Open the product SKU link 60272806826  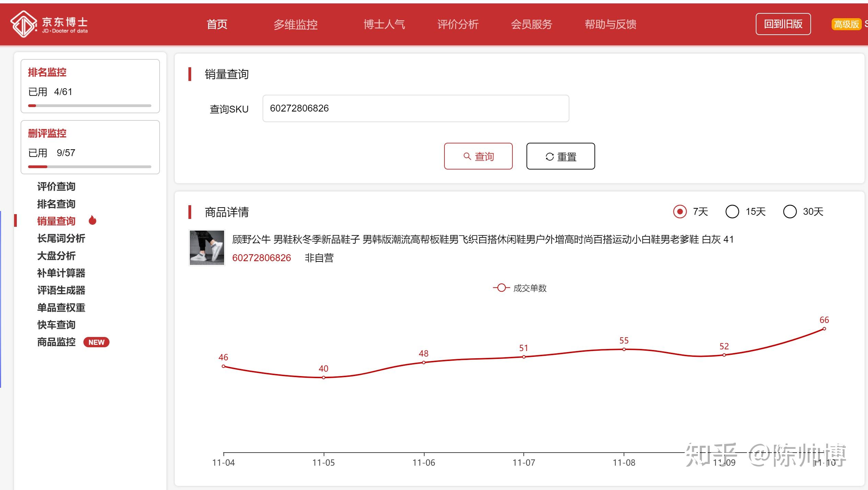click(x=262, y=258)
